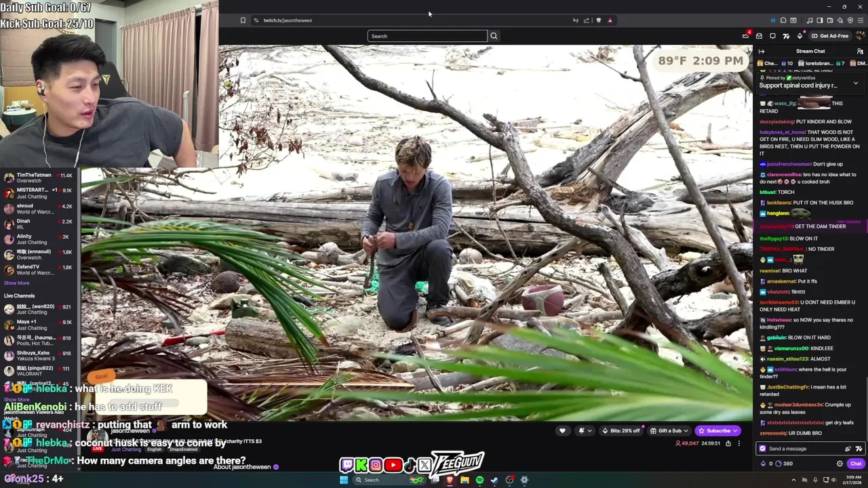Expand the pinned chat message chevron
This screenshot has width=868, height=488.
(x=856, y=83)
